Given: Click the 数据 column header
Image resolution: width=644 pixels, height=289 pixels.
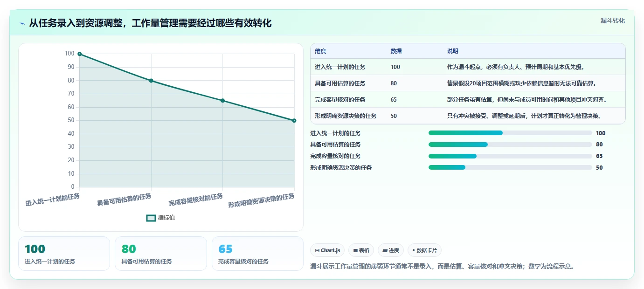Looking at the screenshot, I should 396,51.
